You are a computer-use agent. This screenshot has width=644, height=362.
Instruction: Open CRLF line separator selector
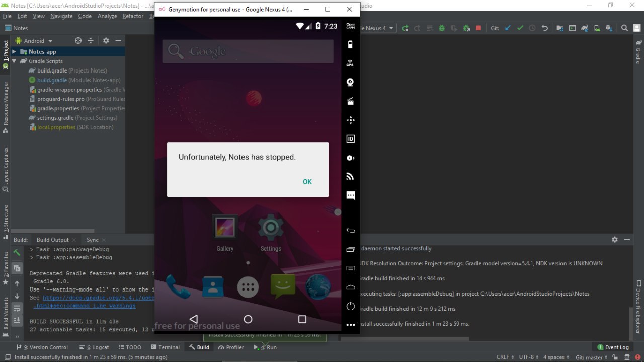click(x=505, y=357)
